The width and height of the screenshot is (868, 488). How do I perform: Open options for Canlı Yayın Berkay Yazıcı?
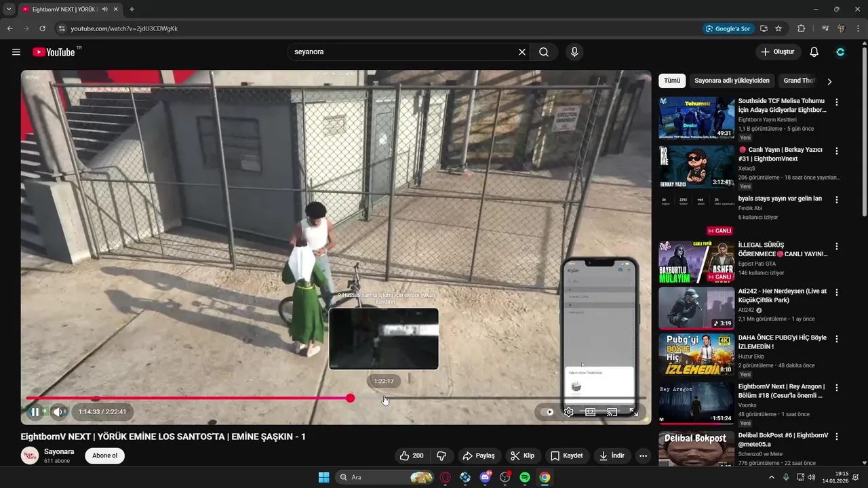837,151
